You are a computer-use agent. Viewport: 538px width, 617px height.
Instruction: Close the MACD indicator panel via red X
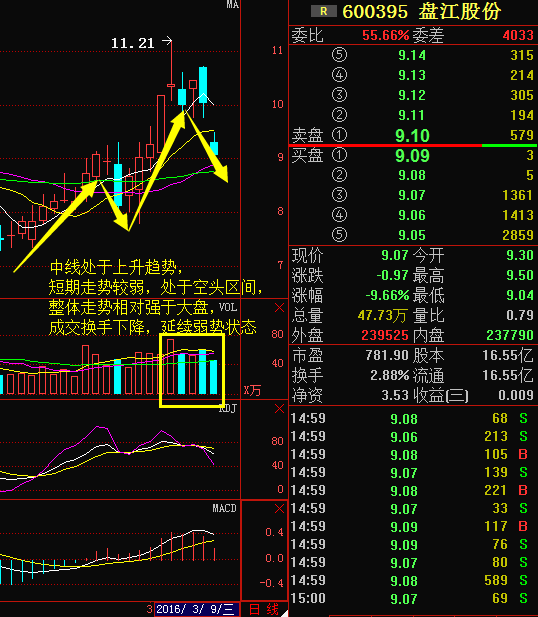coord(279,509)
